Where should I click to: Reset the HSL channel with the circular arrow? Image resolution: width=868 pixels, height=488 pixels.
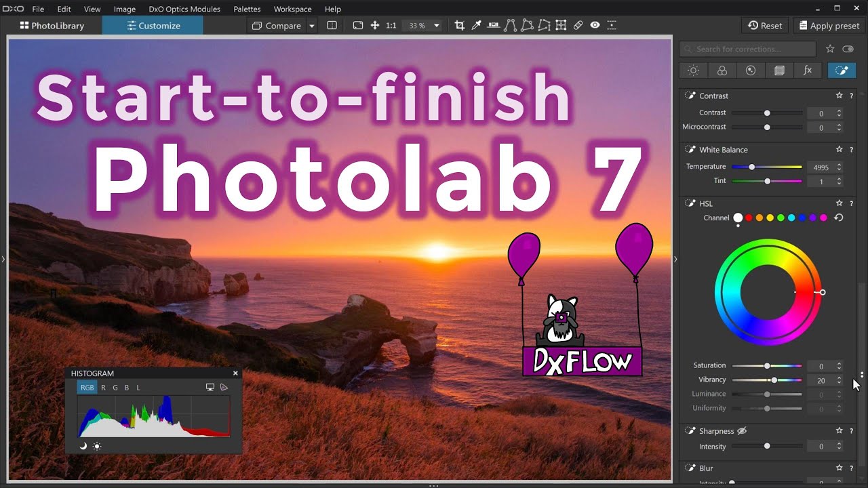tap(839, 218)
